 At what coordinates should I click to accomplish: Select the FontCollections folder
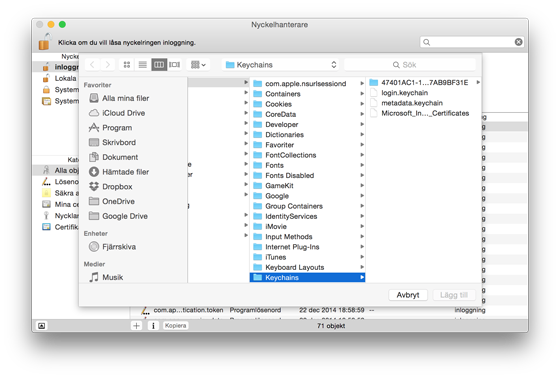click(x=308, y=155)
